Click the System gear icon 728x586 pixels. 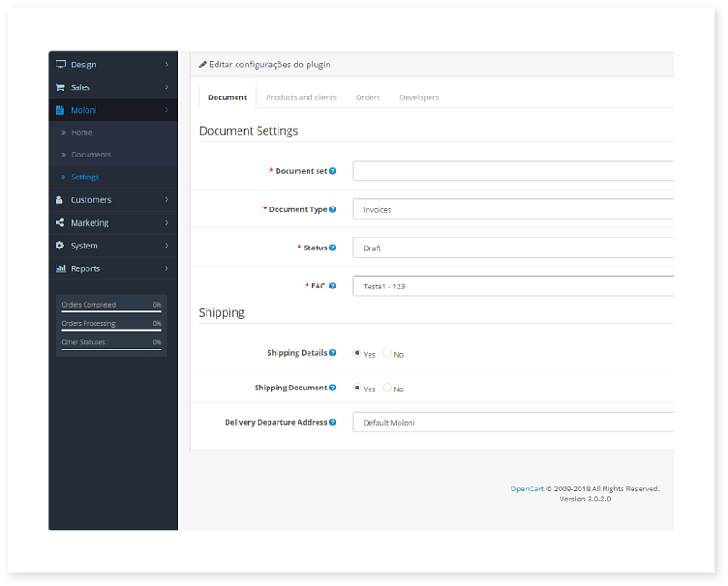tap(59, 245)
